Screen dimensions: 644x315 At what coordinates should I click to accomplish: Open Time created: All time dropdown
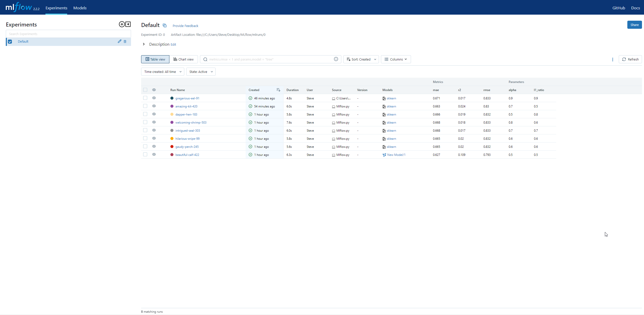coord(163,72)
